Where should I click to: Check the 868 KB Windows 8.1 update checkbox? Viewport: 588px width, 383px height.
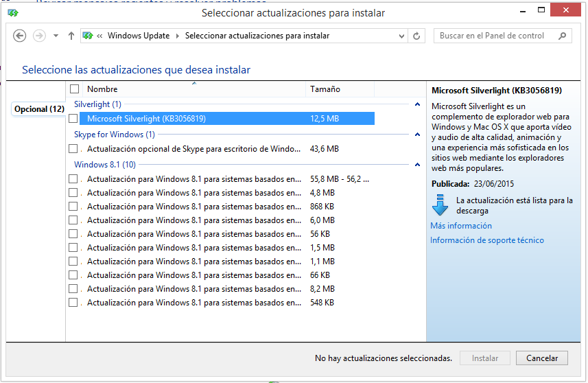(73, 207)
